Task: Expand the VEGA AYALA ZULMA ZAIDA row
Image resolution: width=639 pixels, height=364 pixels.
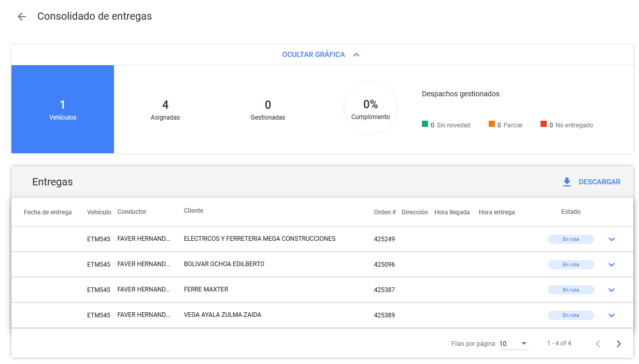Action: coord(612,315)
